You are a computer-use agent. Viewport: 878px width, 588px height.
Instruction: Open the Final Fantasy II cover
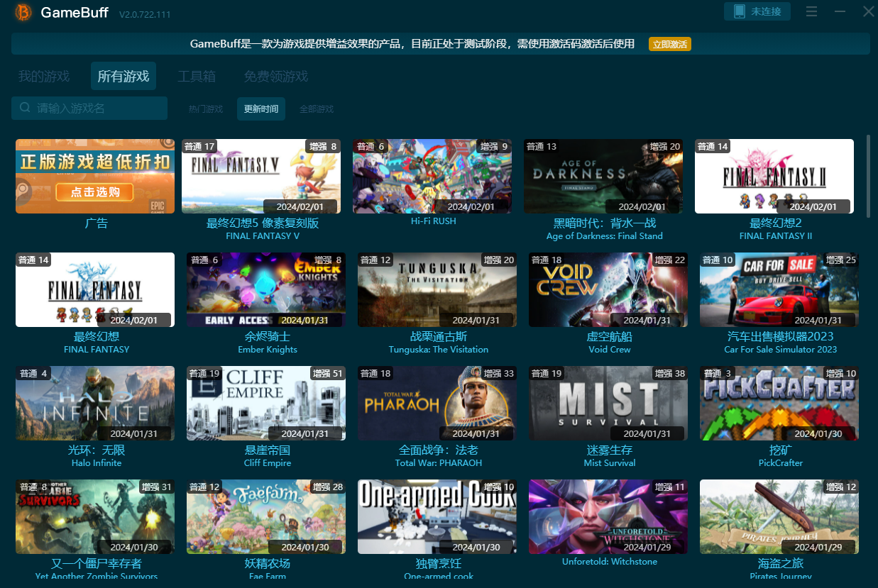pos(774,176)
